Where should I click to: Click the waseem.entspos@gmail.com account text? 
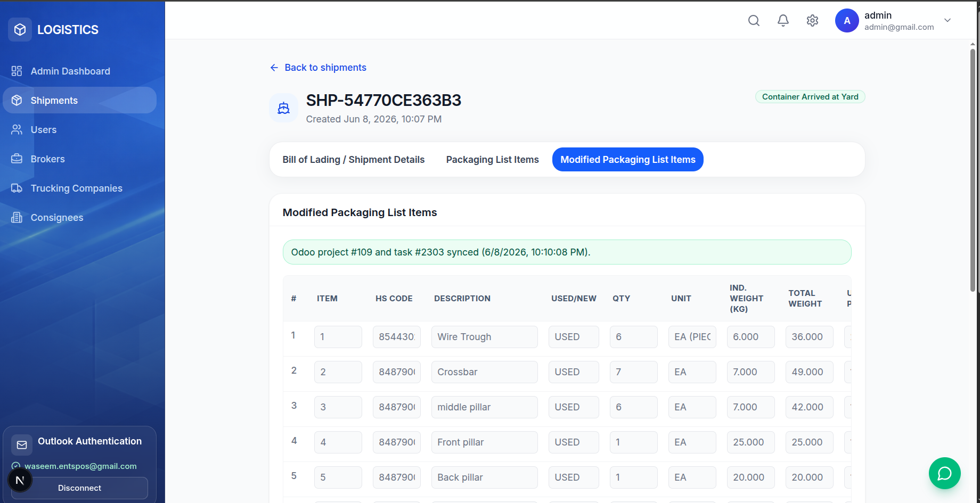(x=80, y=466)
